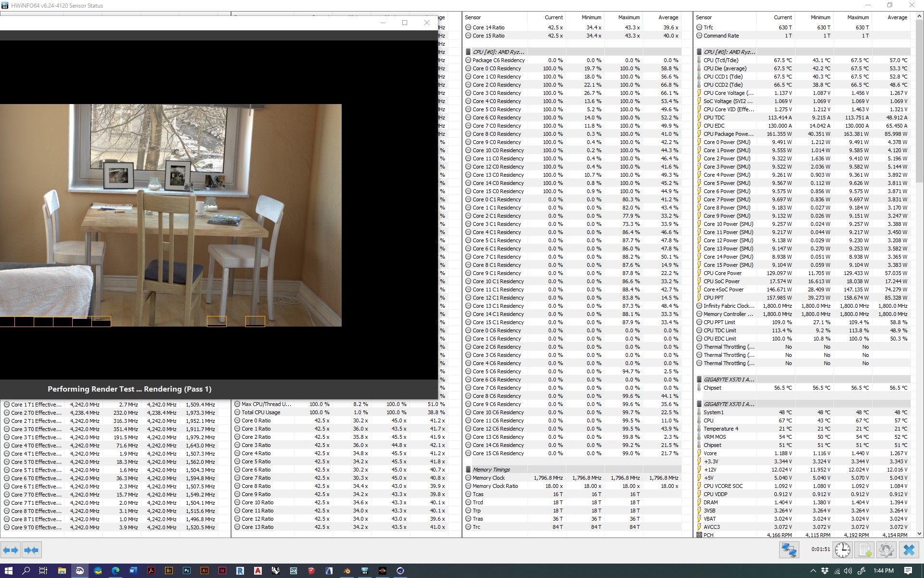Click the Maximum column header
The image size is (924, 578).
629,17
